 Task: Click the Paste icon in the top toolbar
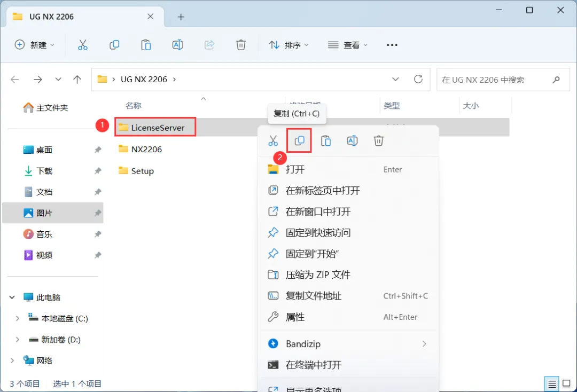tap(146, 45)
